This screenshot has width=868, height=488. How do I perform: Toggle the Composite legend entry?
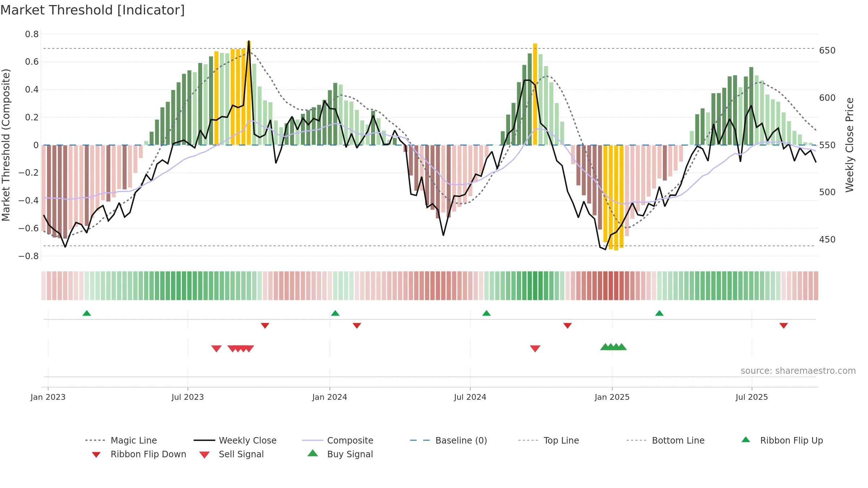pyautogui.click(x=337, y=440)
